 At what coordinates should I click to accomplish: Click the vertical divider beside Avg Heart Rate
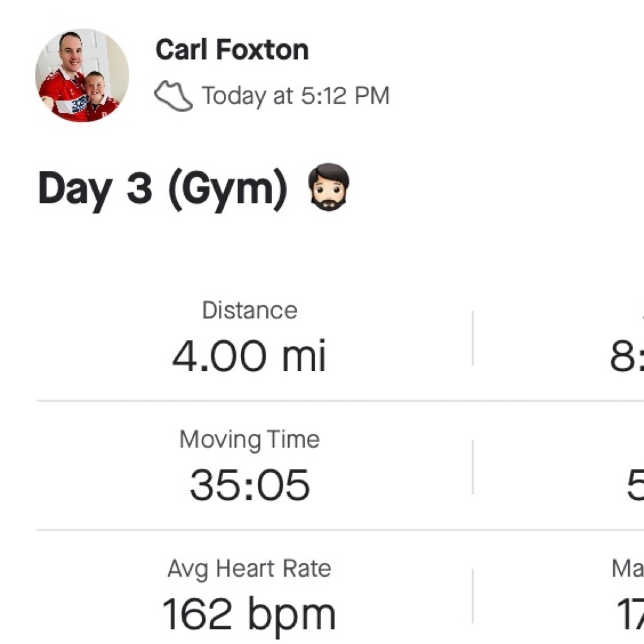tap(473, 596)
